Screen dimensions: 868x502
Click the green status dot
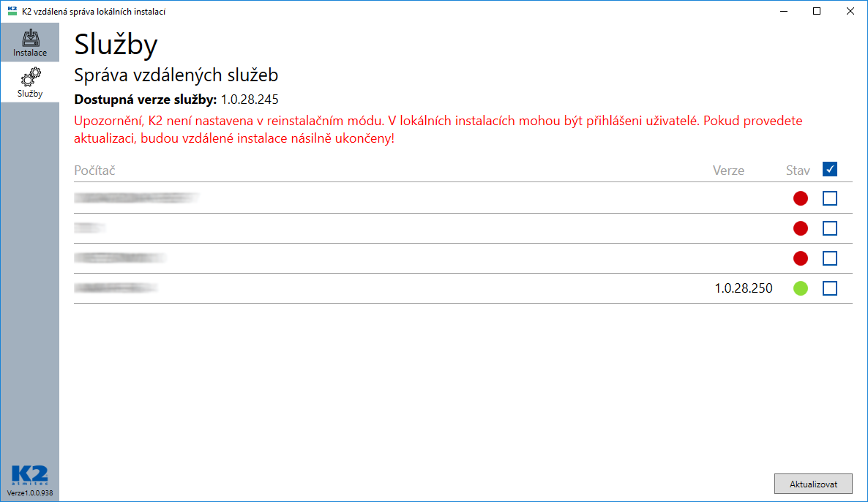coord(801,288)
